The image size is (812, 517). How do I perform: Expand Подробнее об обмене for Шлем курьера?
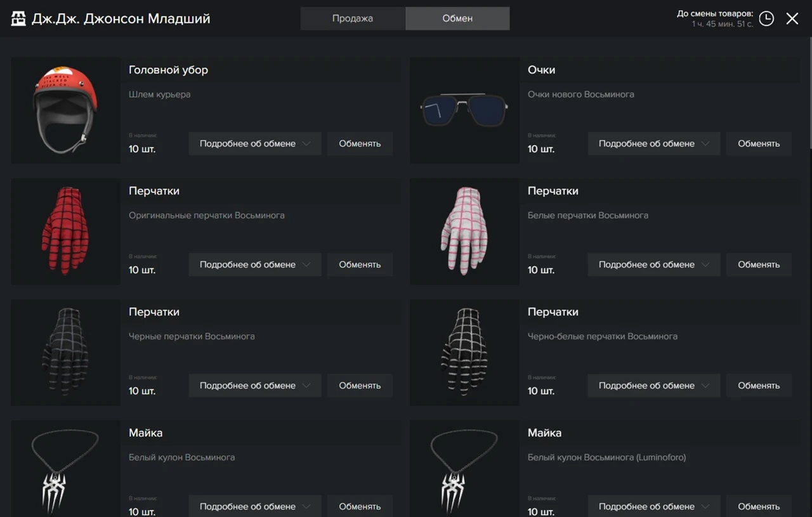(254, 143)
